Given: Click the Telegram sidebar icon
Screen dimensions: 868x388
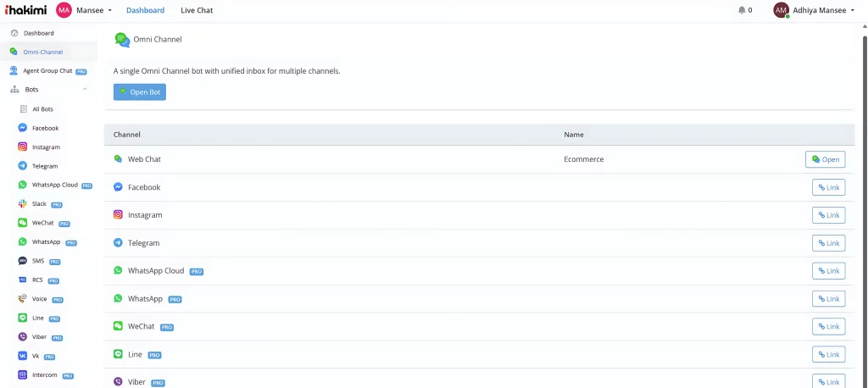Looking at the screenshot, I should click(23, 166).
